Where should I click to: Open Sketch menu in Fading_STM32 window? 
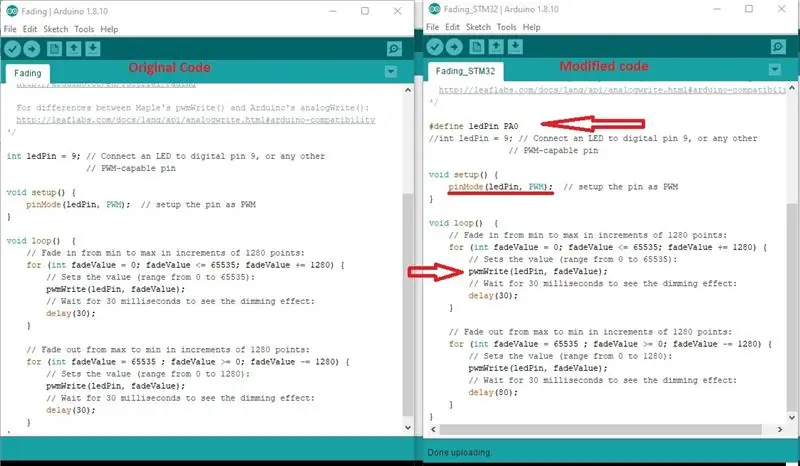[x=478, y=27]
